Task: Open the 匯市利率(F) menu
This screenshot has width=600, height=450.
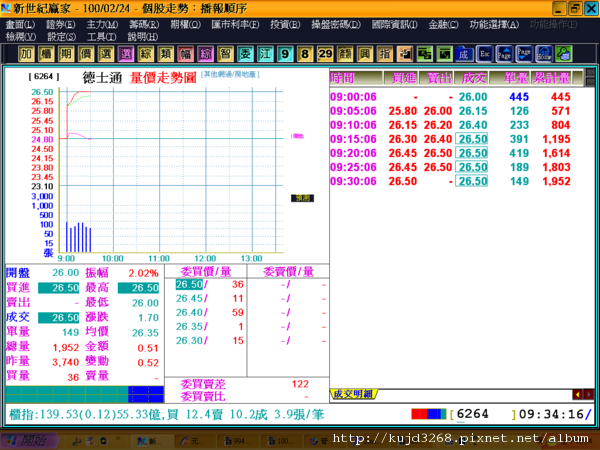Action: tap(235, 25)
